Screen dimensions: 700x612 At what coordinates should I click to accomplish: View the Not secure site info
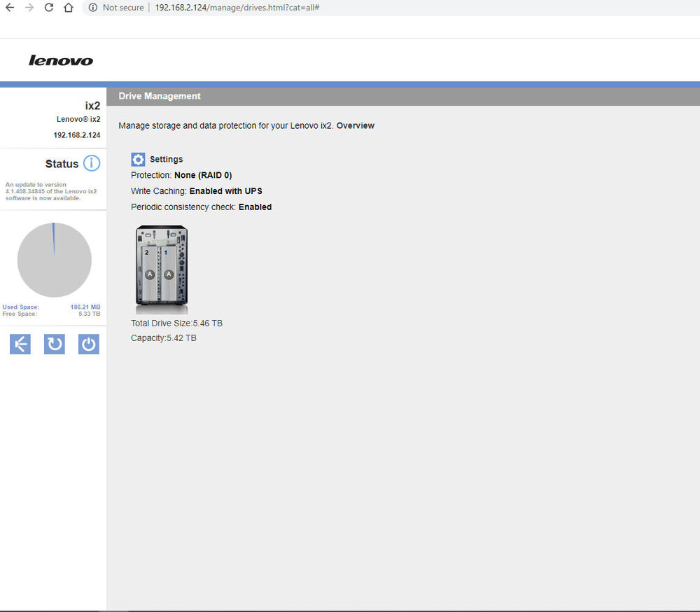point(116,8)
